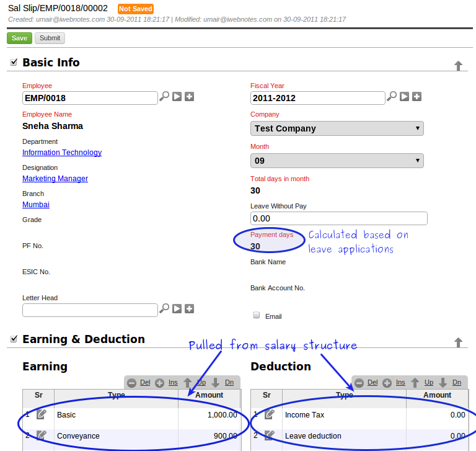Click Deduction table move-up arrow icon

415,383
